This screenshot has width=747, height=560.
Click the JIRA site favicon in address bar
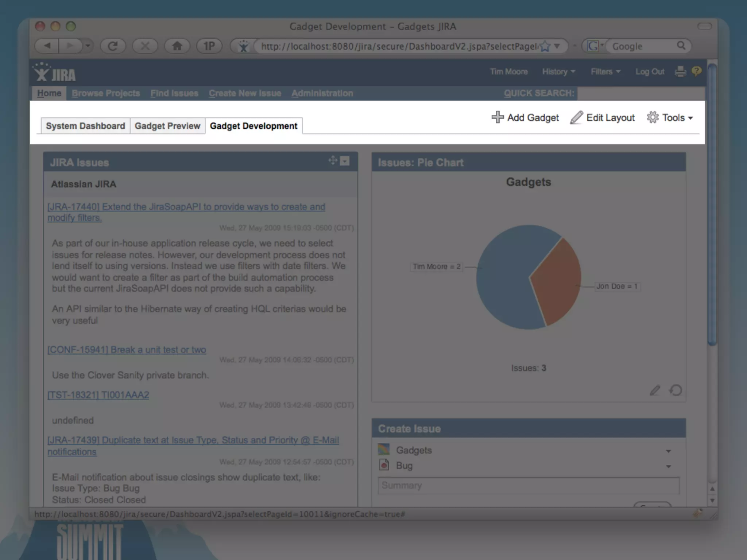point(243,46)
